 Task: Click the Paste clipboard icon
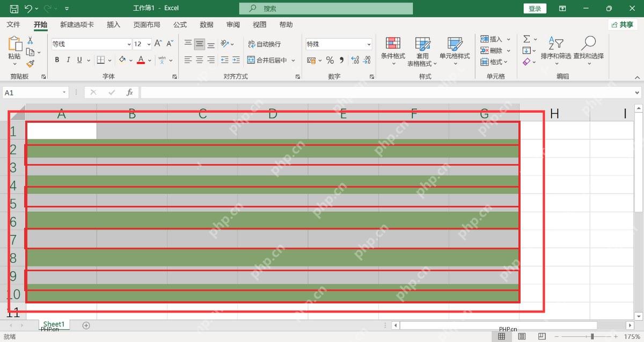pyautogui.click(x=14, y=44)
